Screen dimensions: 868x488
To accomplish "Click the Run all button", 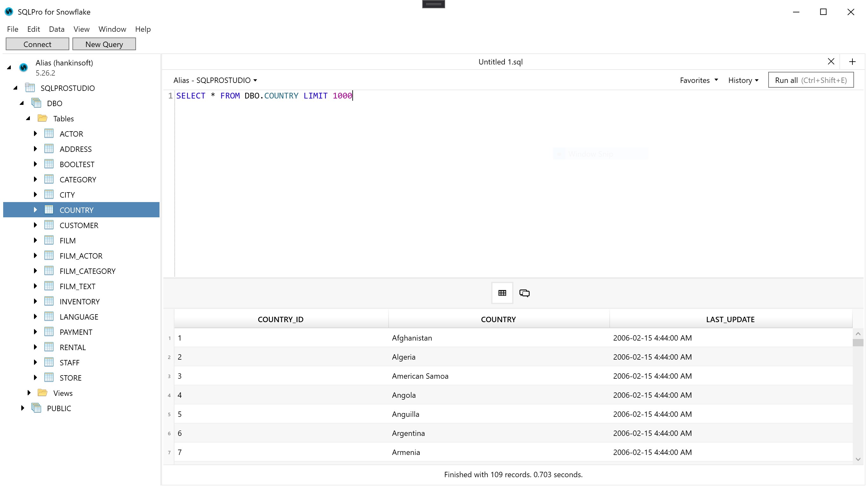I will click(x=810, y=80).
